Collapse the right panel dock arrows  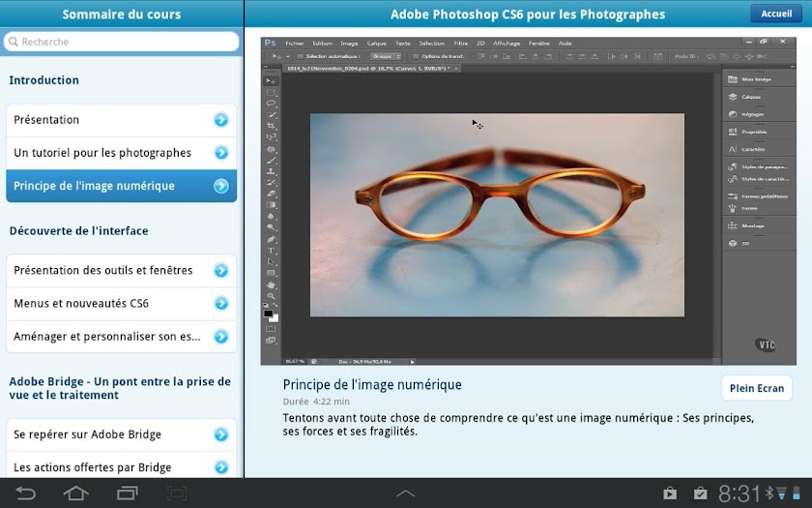(x=792, y=67)
